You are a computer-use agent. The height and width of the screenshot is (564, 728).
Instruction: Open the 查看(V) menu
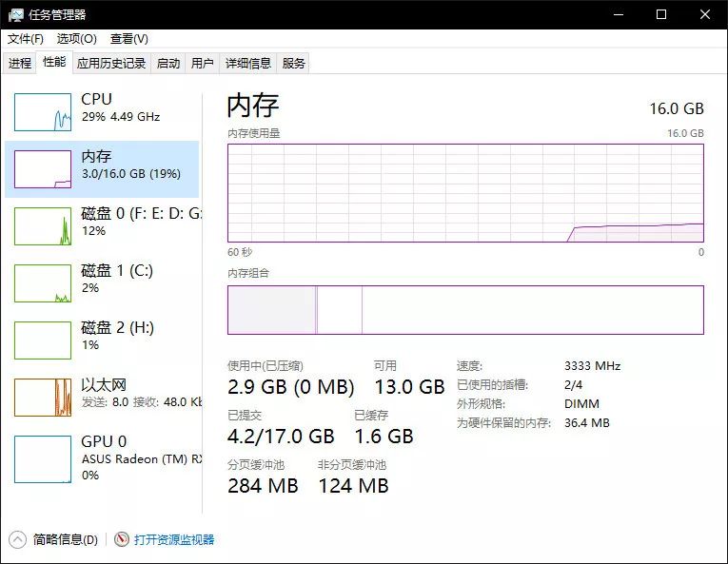click(128, 39)
